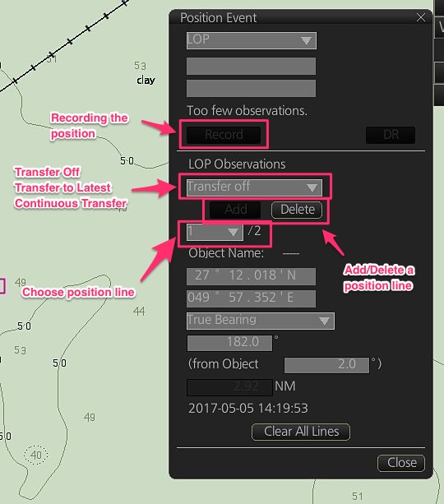Delete the selected position line

click(x=297, y=210)
